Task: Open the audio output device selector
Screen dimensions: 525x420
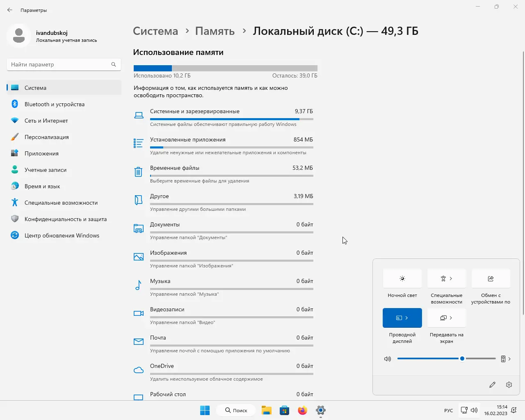Action: 506,359
